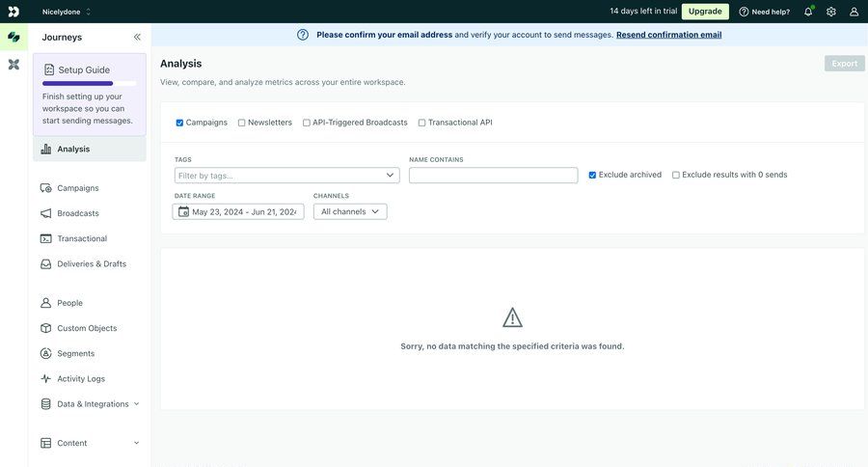Screen dimensions: 868x467
Task: Click the 'no data matching' message text
Action: pos(513,346)
